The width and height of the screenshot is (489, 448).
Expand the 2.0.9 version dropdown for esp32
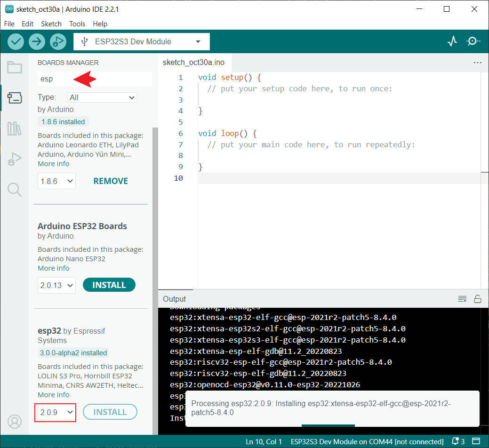point(56,412)
